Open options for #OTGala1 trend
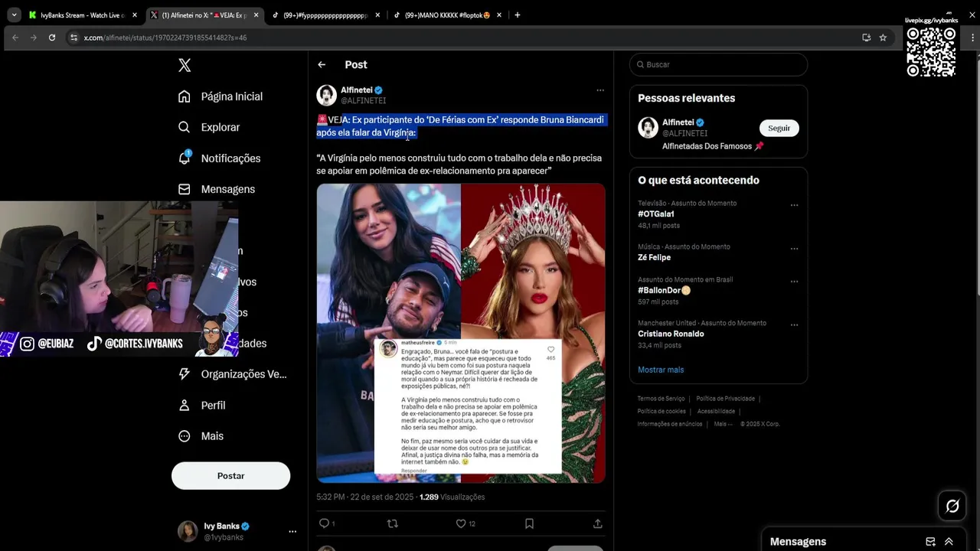980x551 pixels. point(794,205)
